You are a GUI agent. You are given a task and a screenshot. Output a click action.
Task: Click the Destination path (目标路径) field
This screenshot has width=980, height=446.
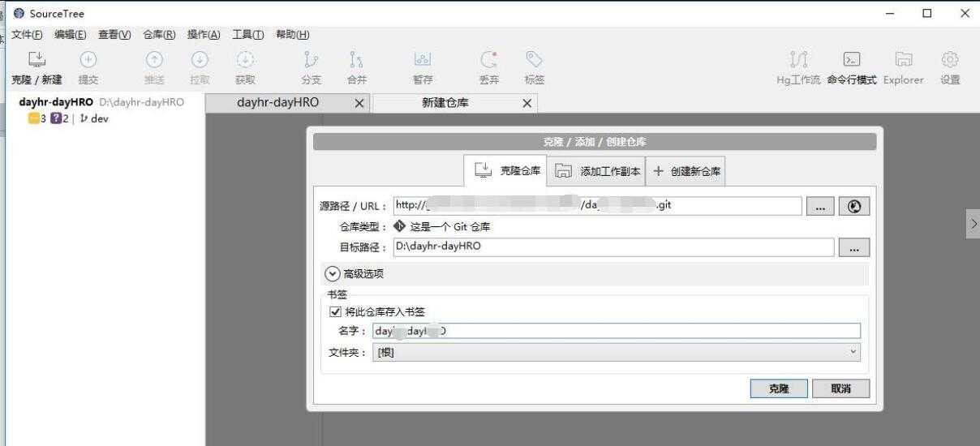(x=613, y=247)
